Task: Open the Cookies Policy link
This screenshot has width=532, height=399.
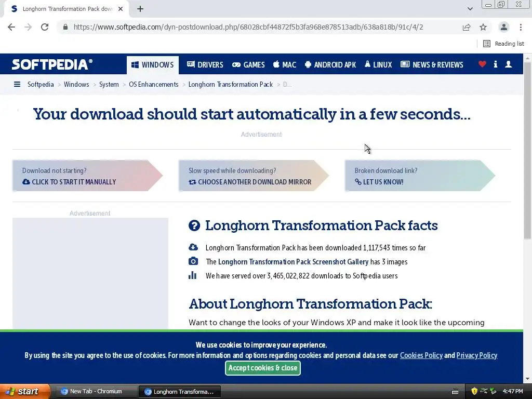Action: coord(421,355)
